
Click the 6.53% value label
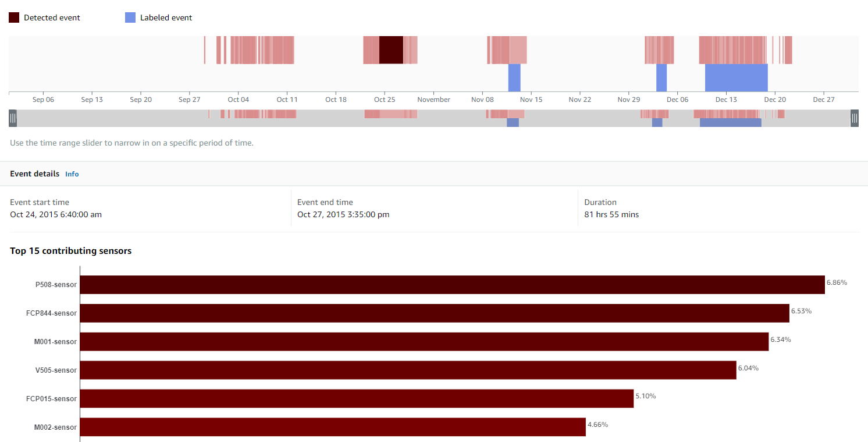[801, 311]
